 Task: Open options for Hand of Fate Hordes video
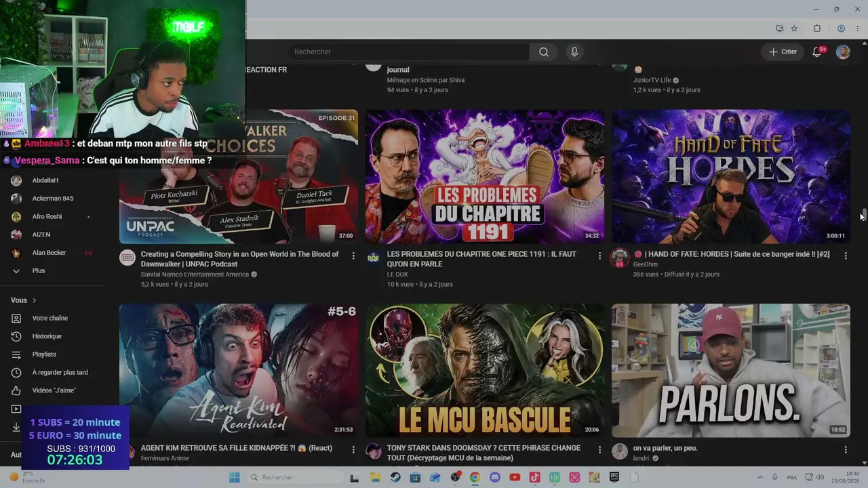(846, 256)
